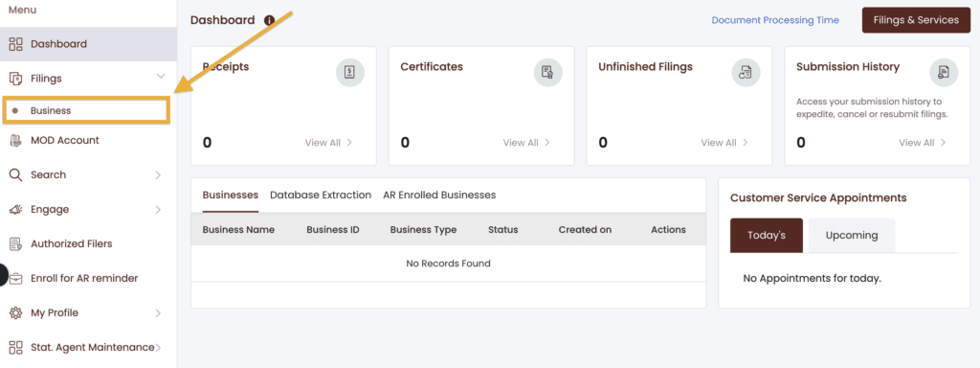
Task: Click the Enroll for AR reminder briefcase icon
Action: [x=15, y=279]
